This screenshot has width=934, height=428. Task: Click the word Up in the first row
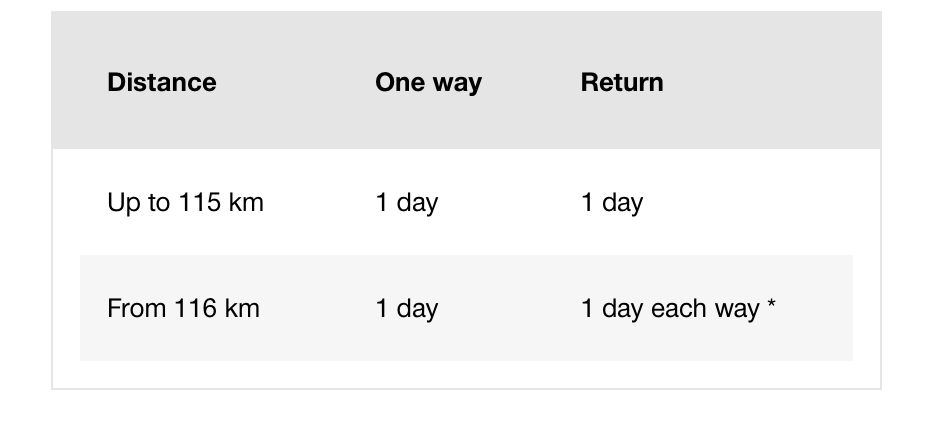tap(123, 204)
